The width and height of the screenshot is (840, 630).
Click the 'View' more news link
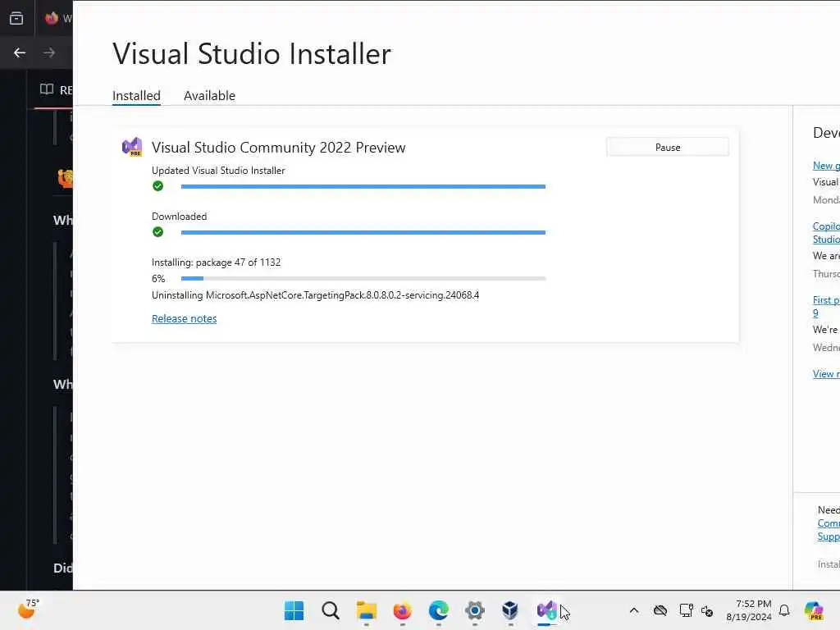(x=826, y=374)
